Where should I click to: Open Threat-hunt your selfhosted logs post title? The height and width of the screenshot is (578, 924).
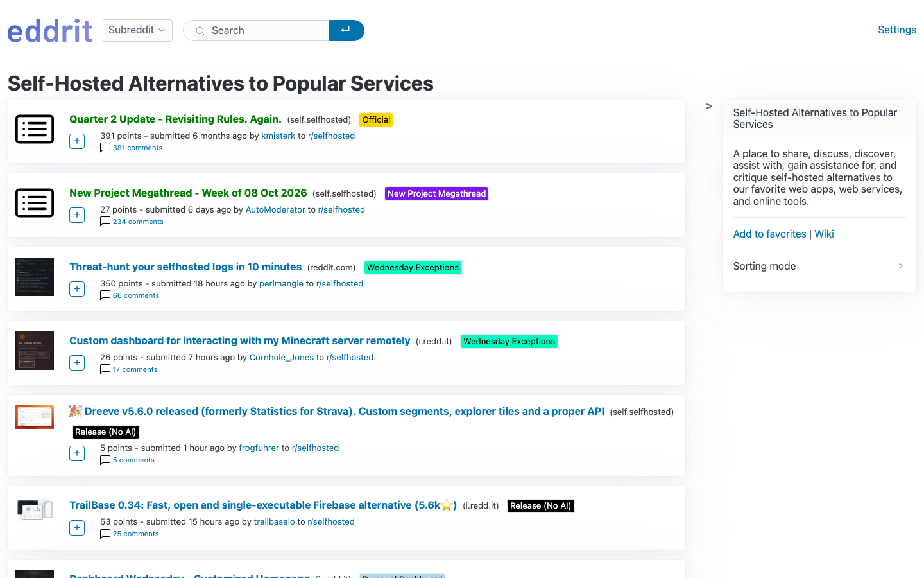(185, 267)
